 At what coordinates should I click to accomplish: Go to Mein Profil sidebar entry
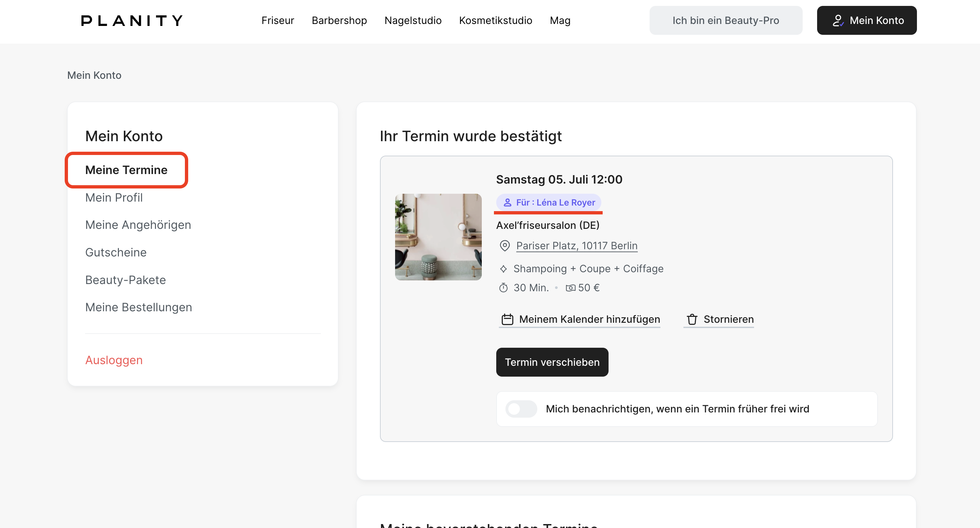(x=114, y=197)
